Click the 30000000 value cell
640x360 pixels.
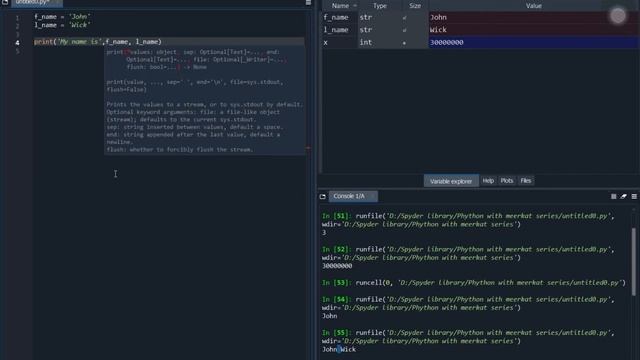pyautogui.click(x=533, y=42)
